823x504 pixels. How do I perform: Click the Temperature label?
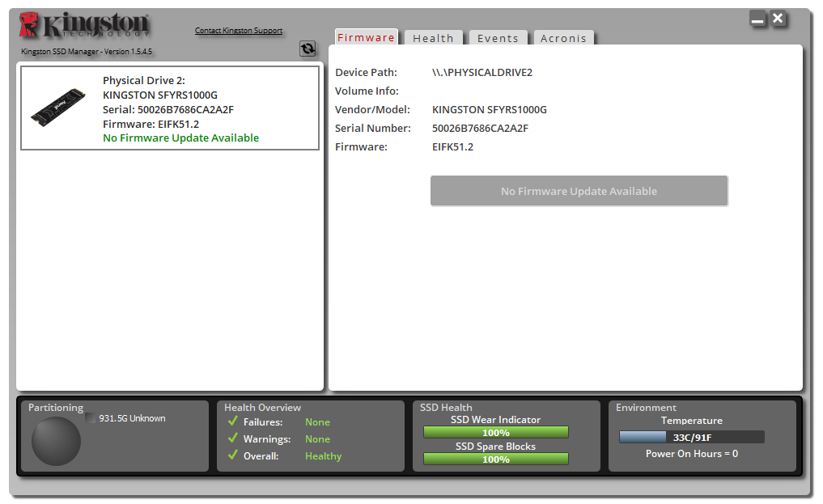[x=692, y=421]
